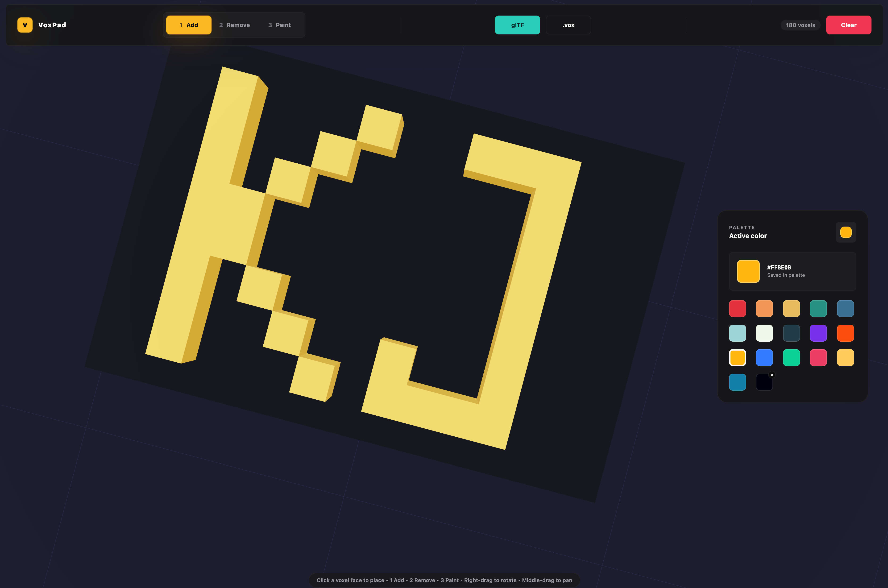The width and height of the screenshot is (888, 588).
Task: Remove the black swatch with x badge
Action: click(772, 375)
